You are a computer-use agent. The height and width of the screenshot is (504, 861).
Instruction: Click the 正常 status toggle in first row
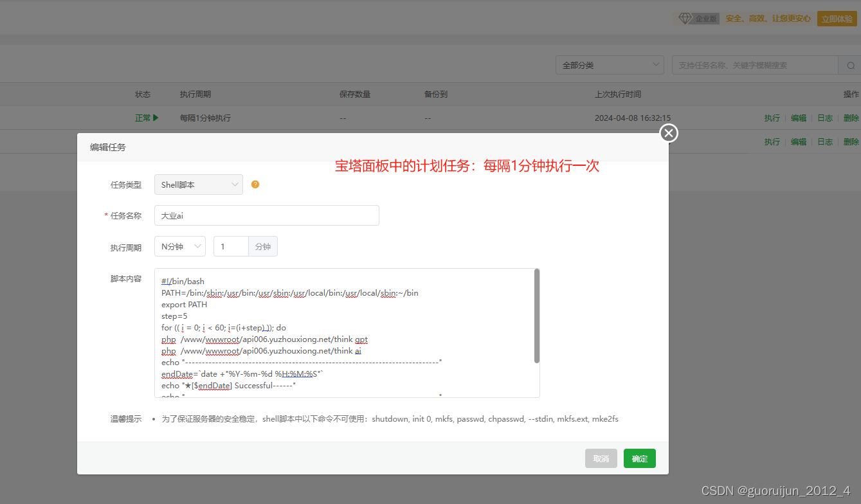pyautogui.click(x=147, y=118)
